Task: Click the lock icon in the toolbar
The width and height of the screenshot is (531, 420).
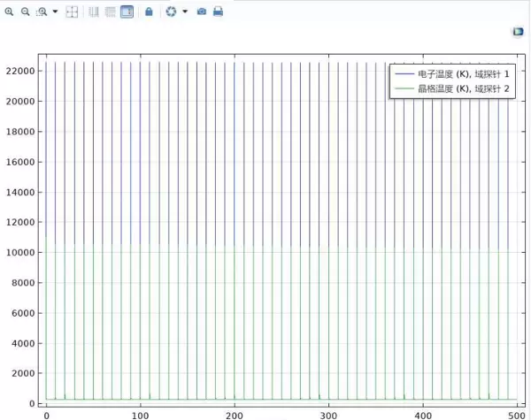Action: coord(149,12)
